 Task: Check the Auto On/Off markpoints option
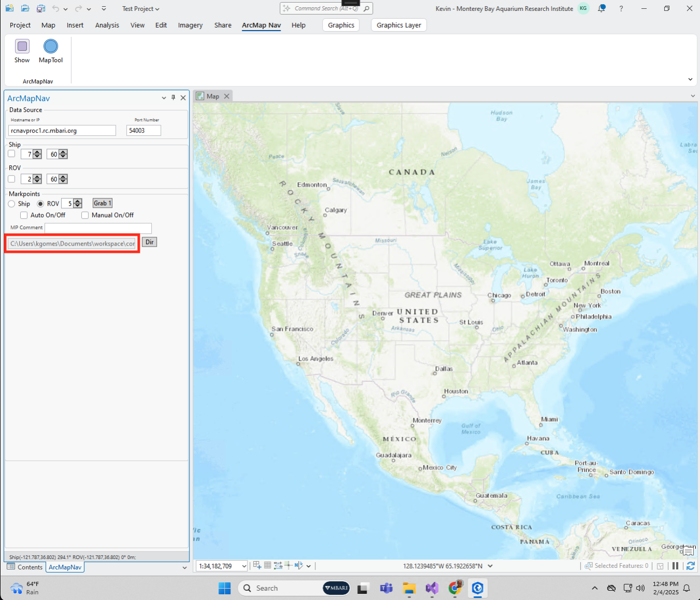pyautogui.click(x=23, y=215)
